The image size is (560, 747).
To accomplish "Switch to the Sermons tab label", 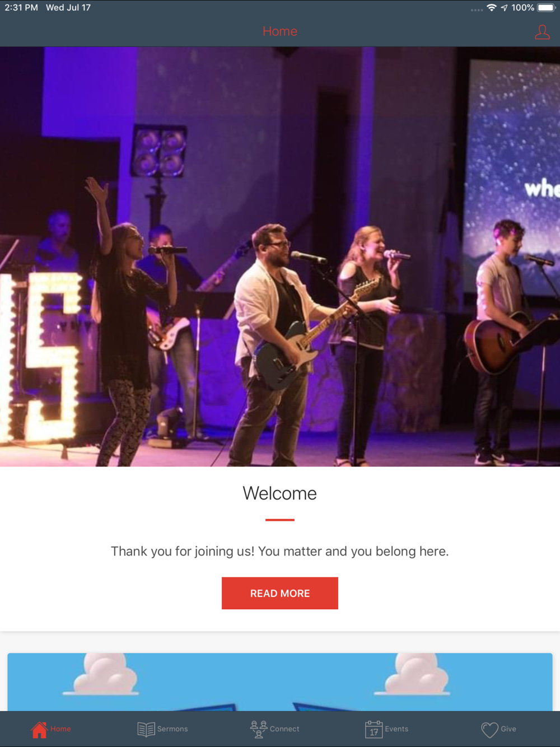I will [172, 729].
